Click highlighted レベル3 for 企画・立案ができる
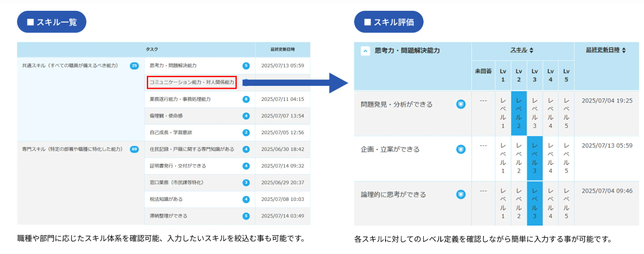Viewport: 644px width, 254px height. (534, 158)
